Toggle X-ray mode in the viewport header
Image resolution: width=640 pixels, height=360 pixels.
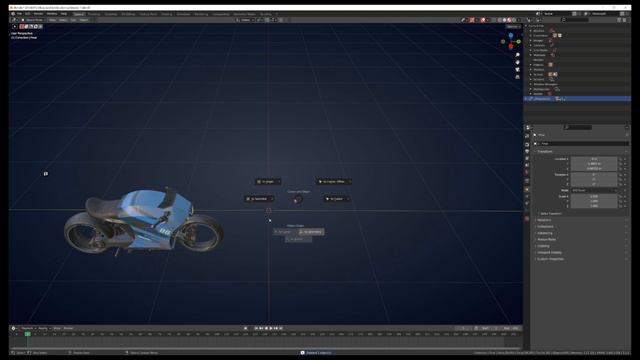click(x=493, y=20)
